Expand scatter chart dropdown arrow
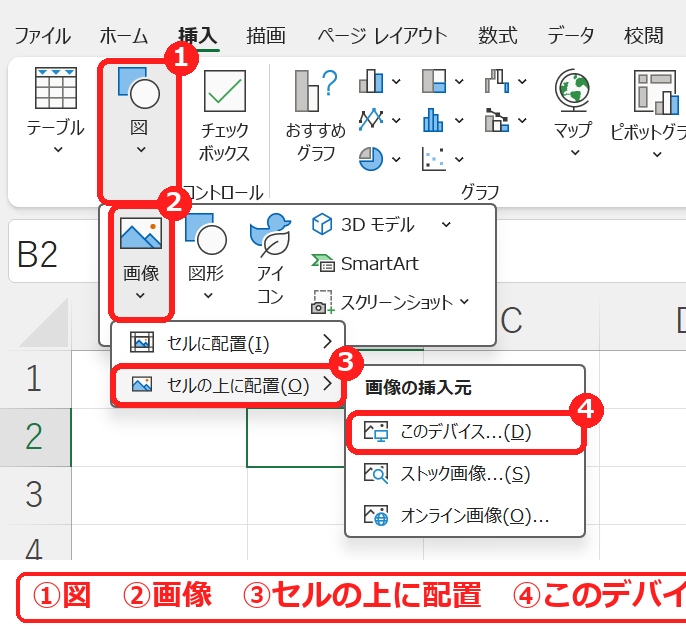Screen dimensions: 686x630 (x=459, y=159)
